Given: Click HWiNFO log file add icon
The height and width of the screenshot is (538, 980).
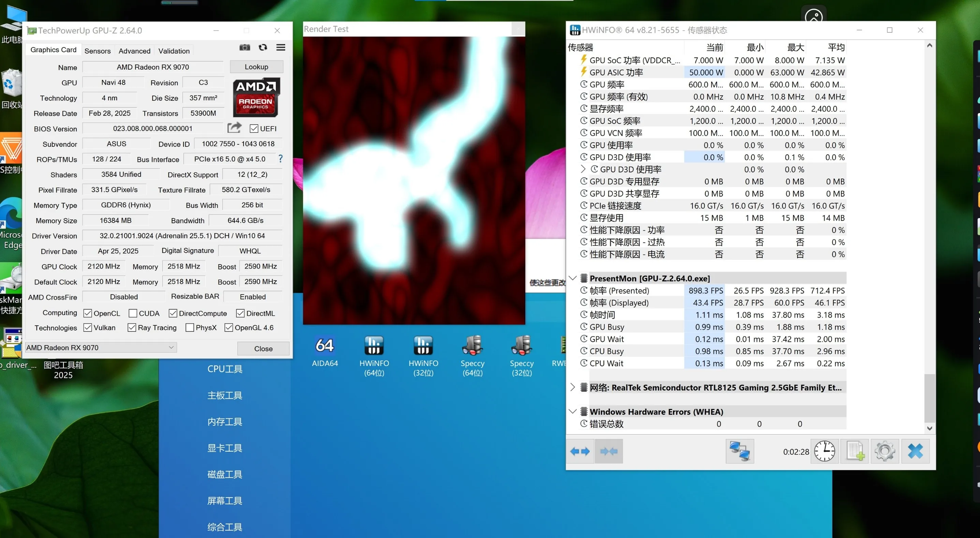Looking at the screenshot, I should coord(855,451).
